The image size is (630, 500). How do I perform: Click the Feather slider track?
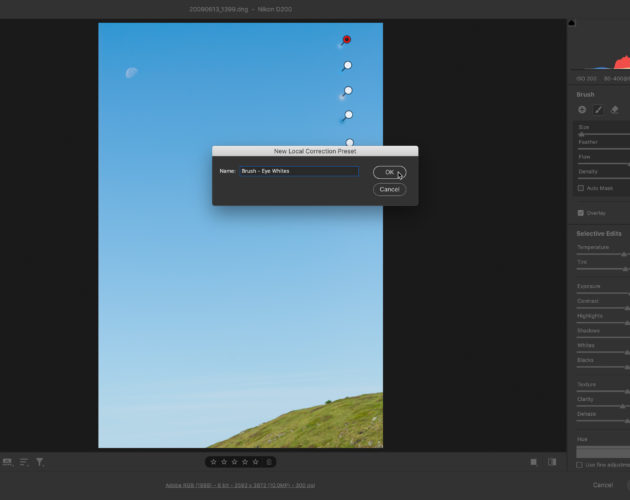tap(603, 149)
